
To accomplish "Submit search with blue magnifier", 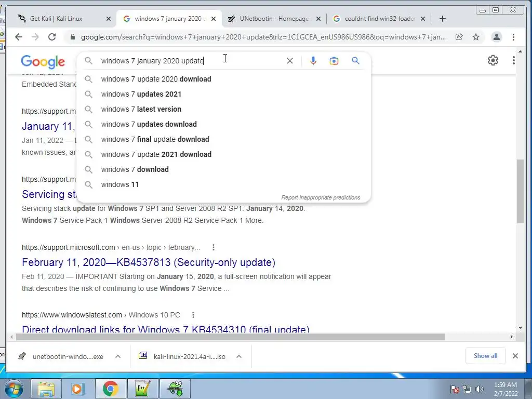I will coord(355,61).
